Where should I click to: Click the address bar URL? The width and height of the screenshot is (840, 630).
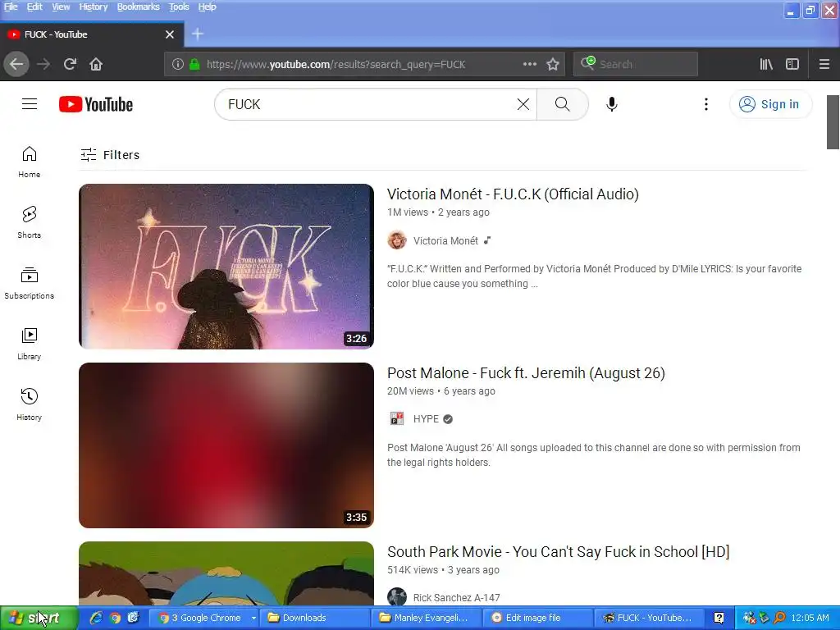[x=336, y=64]
